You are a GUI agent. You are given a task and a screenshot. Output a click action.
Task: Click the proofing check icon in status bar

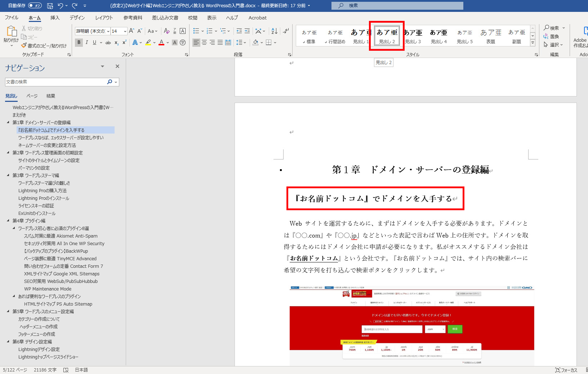[x=66, y=370]
